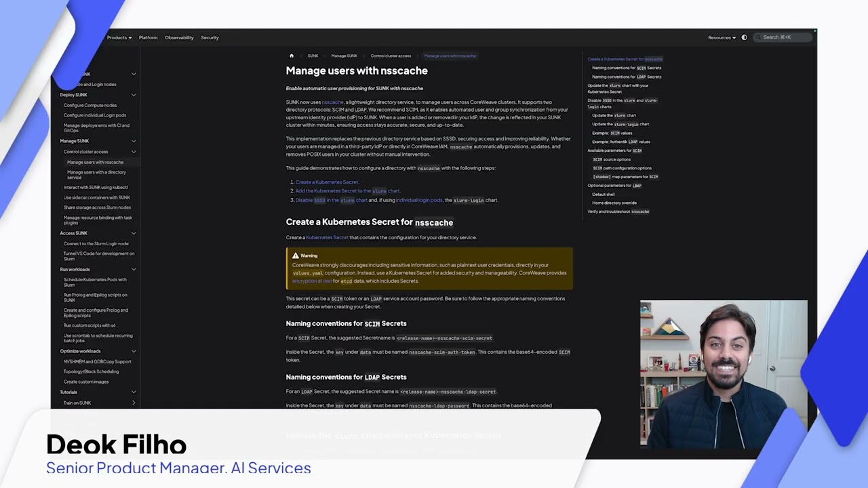868x488 pixels.
Task: Click the SUNK breadcrumb
Action: tap(313, 56)
